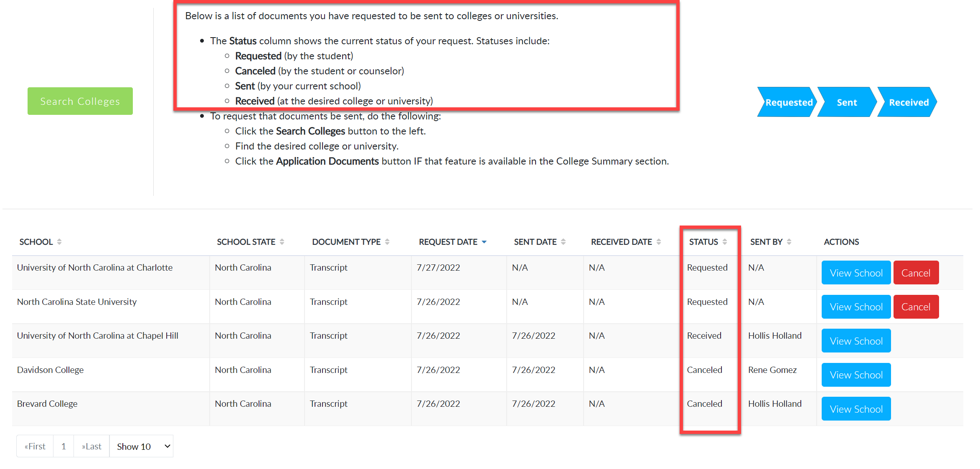Toggle Request Date descending sort arrow

point(484,242)
